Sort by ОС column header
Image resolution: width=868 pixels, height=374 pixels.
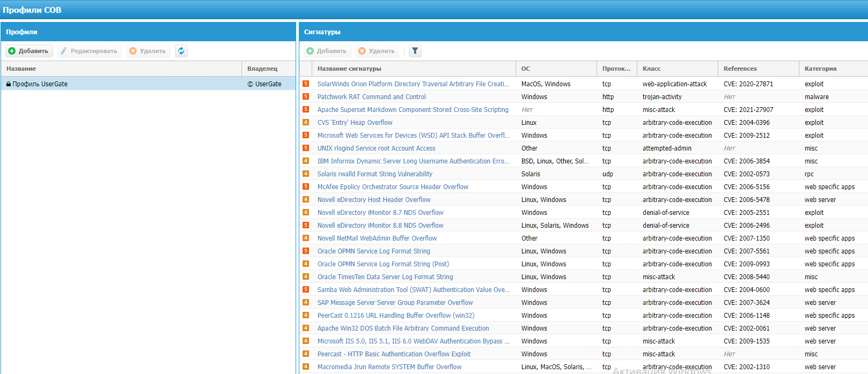click(556, 69)
